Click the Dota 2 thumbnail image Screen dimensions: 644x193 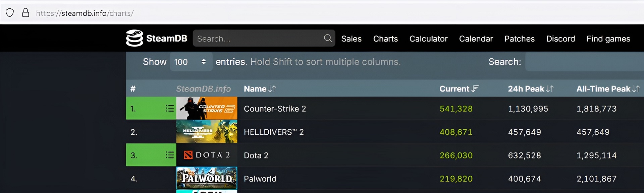pyautogui.click(x=207, y=155)
